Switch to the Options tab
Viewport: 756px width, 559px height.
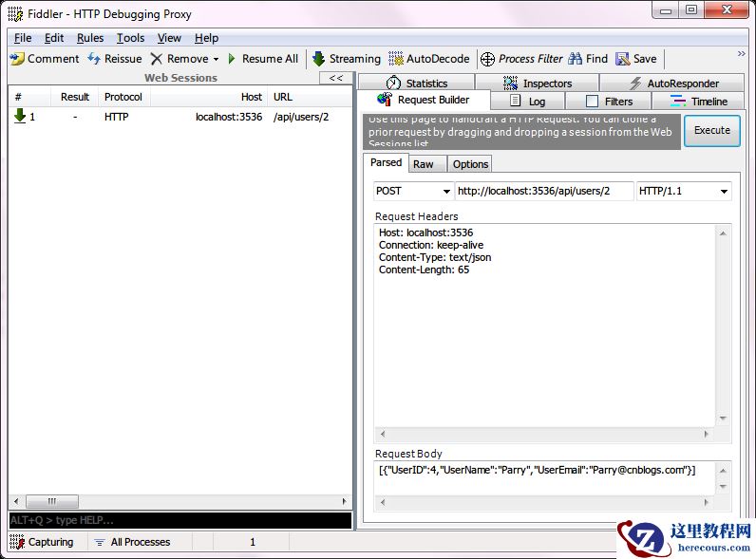pos(470,164)
